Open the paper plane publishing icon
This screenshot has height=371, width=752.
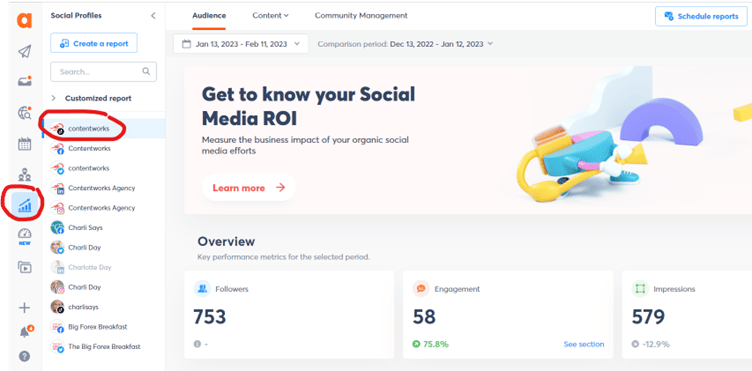(x=24, y=51)
